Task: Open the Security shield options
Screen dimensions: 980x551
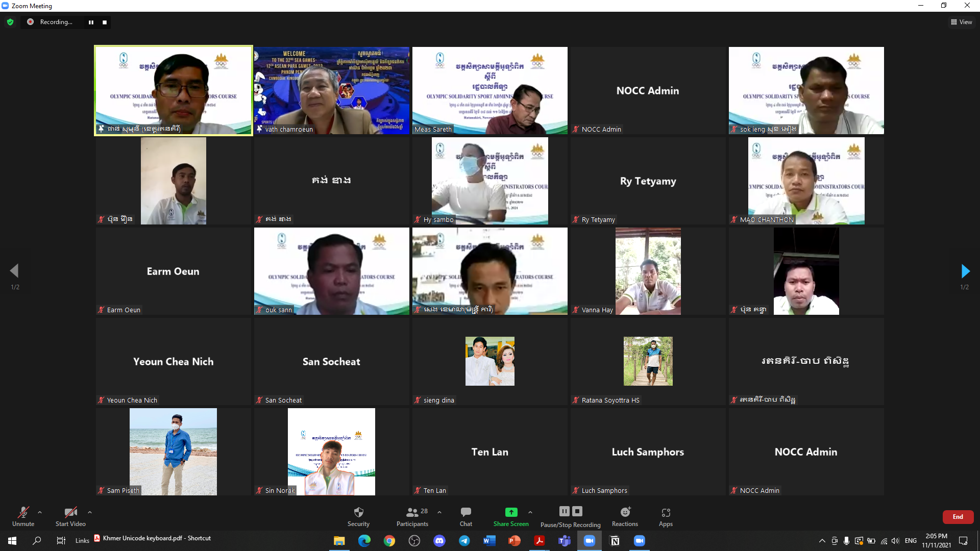Action: 358,512
